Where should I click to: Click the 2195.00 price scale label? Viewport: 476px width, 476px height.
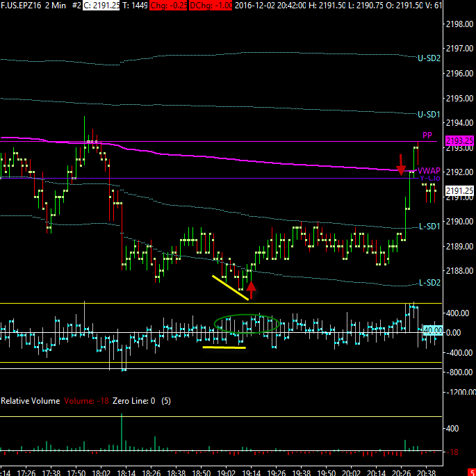tap(459, 99)
